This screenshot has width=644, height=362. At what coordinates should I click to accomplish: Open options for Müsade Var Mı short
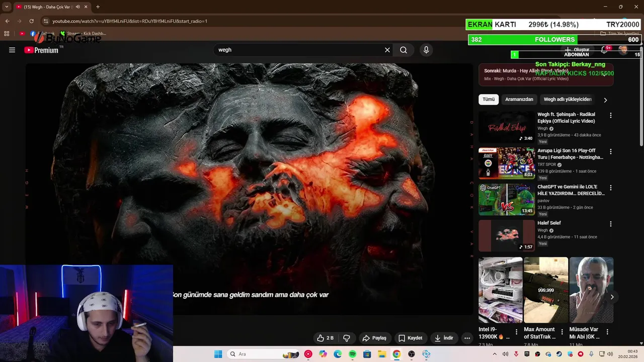tap(607, 332)
